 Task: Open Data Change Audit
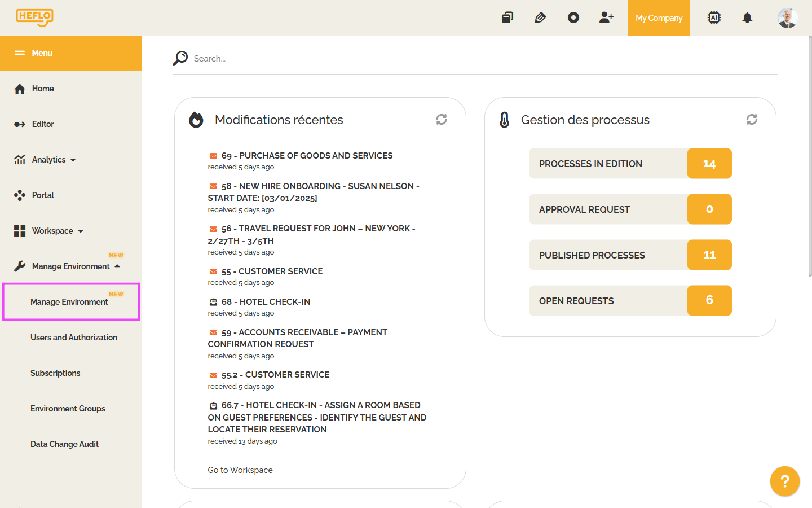tap(64, 444)
